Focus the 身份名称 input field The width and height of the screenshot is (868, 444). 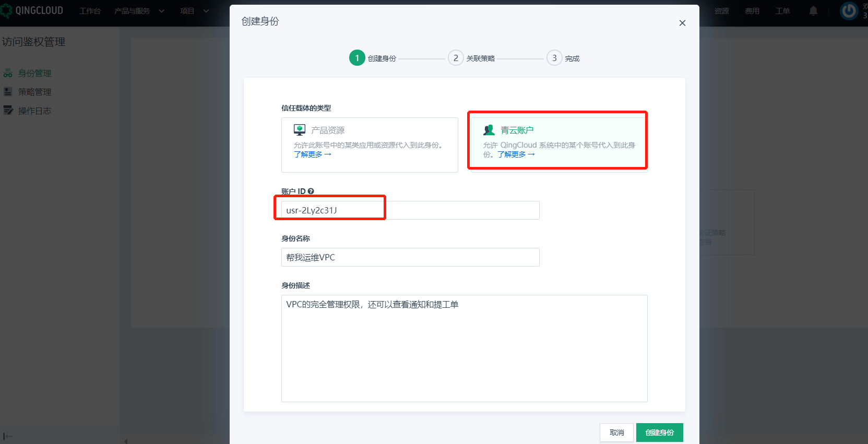(x=410, y=257)
